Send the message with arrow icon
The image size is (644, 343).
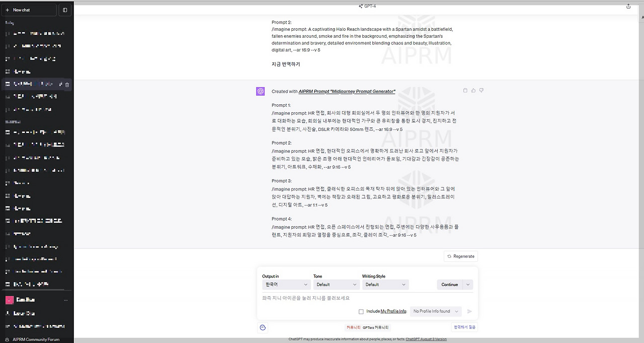pos(469,311)
